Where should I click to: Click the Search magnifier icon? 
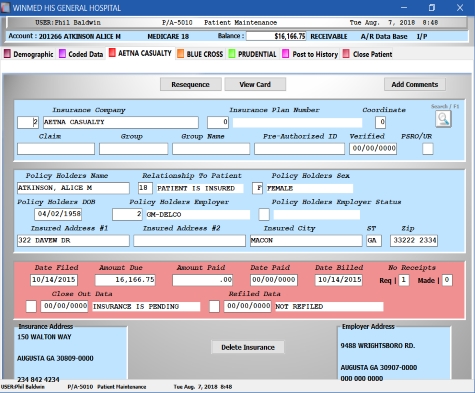point(443,119)
